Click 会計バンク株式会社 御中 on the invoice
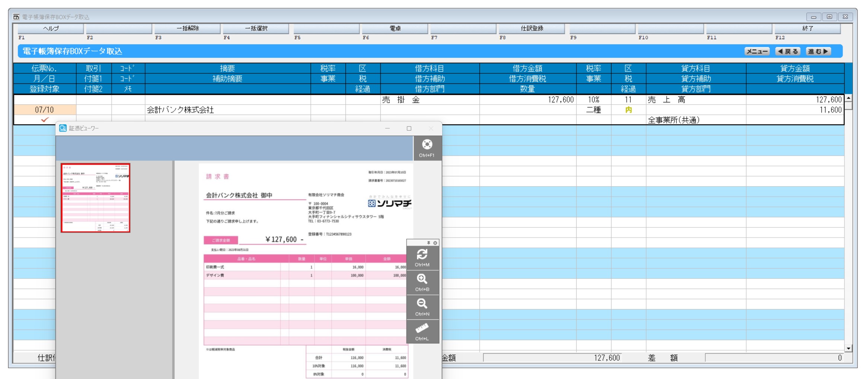 click(x=239, y=195)
